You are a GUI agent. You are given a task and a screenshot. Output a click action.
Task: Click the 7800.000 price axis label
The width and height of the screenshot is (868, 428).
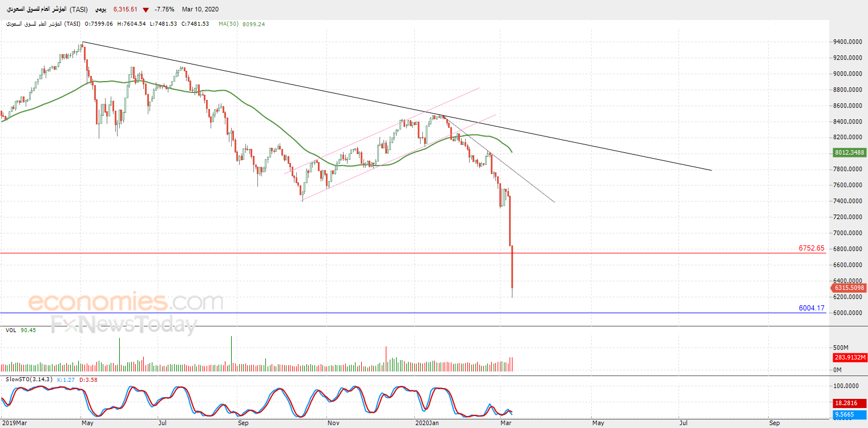(x=847, y=169)
